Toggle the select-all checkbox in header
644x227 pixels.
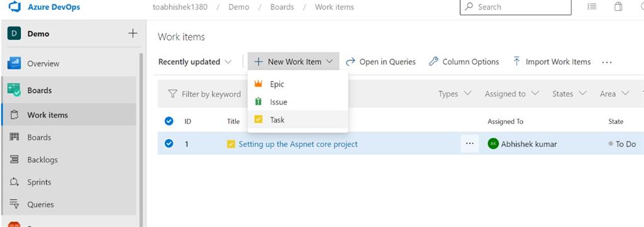point(169,121)
